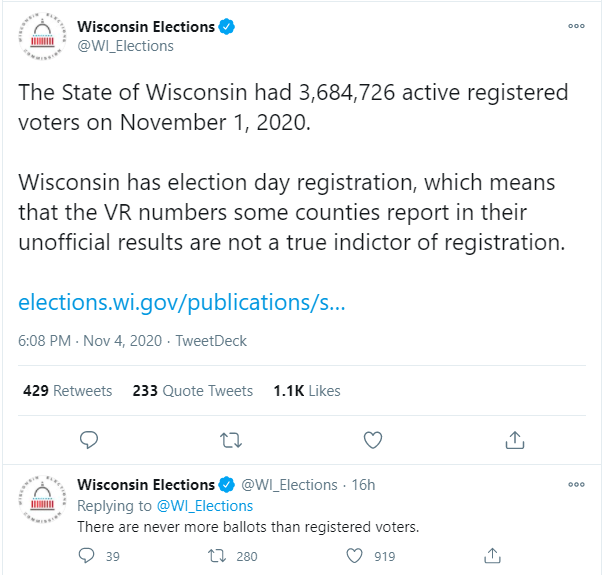
Task: Like the main tweet with the heart icon
Action: click(373, 440)
